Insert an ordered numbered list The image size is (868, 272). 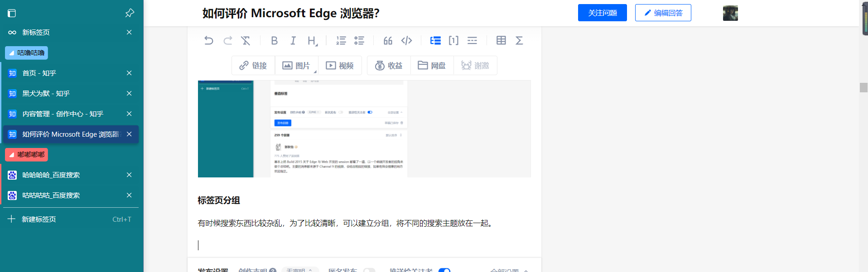(x=341, y=41)
